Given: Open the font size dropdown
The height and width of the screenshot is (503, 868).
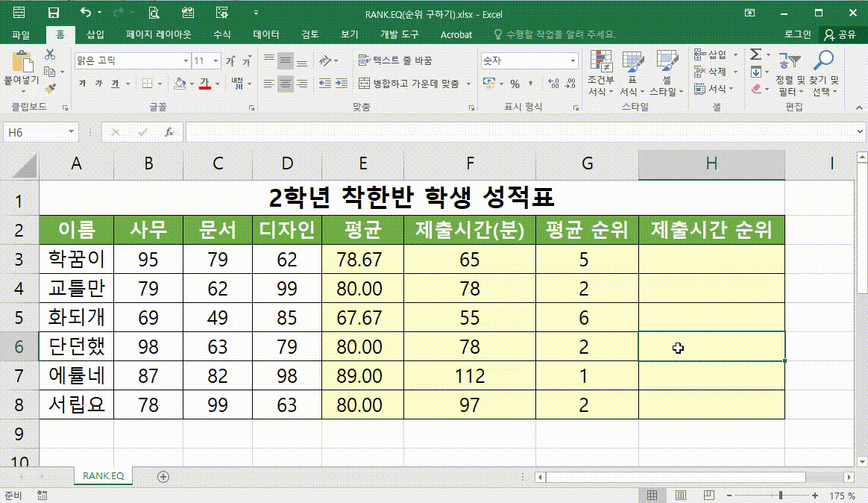Looking at the screenshot, I should [x=216, y=60].
